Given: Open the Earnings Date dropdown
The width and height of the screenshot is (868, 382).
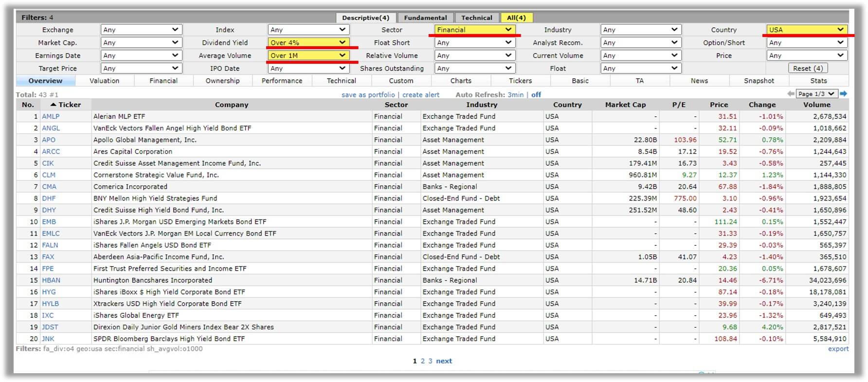Looking at the screenshot, I should [141, 55].
